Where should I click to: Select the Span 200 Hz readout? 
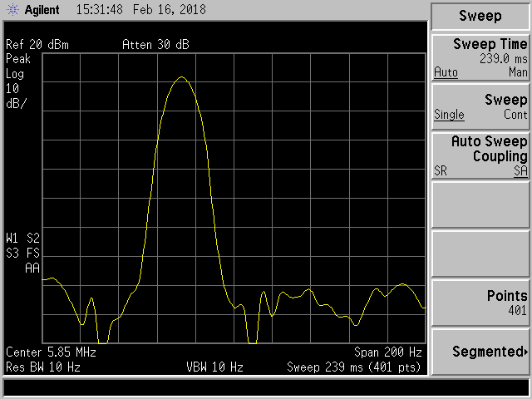point(388,352)
